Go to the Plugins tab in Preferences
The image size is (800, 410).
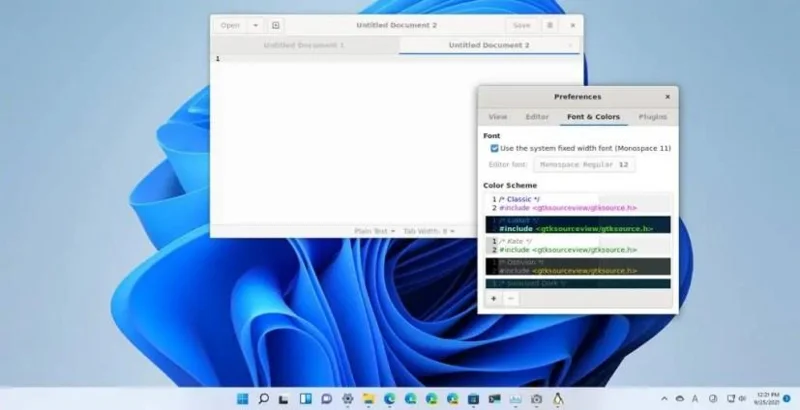tap(653, 117)
